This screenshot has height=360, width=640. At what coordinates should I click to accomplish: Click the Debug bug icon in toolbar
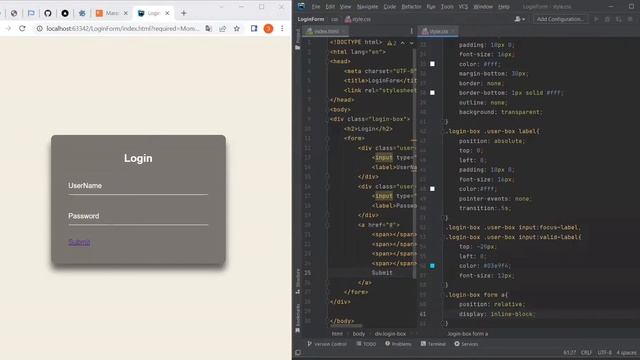(x=607, y=19)
